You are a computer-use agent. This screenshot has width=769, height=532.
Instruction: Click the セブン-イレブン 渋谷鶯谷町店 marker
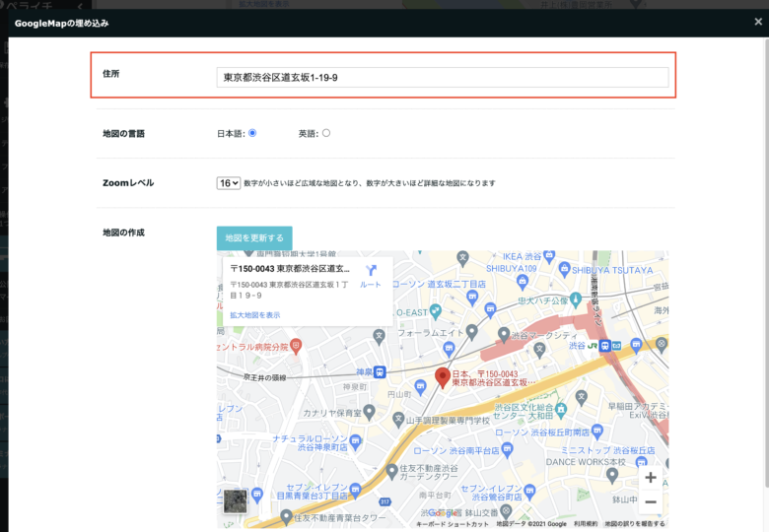point(529,490)
